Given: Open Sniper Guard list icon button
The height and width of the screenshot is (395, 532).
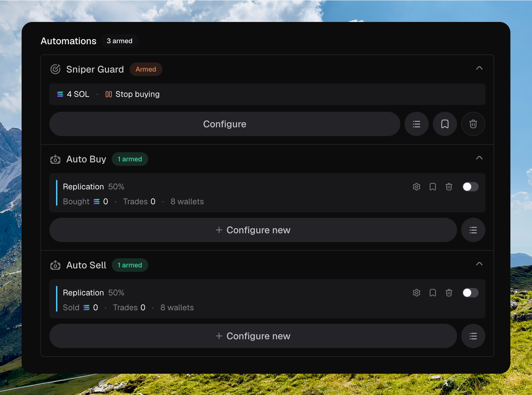Looking at the screenshot, I should (x=417, y=124).
